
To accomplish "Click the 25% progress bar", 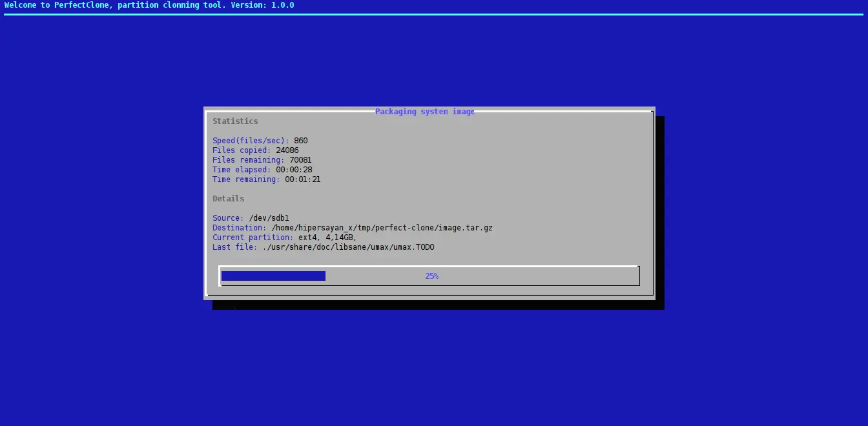I will pyautogui.click(x=429, y=276).
